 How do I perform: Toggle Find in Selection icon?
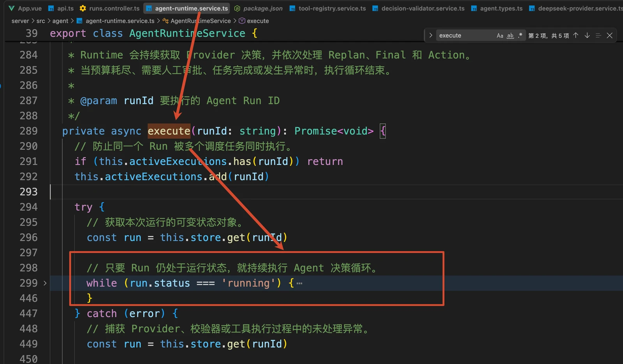598,35
